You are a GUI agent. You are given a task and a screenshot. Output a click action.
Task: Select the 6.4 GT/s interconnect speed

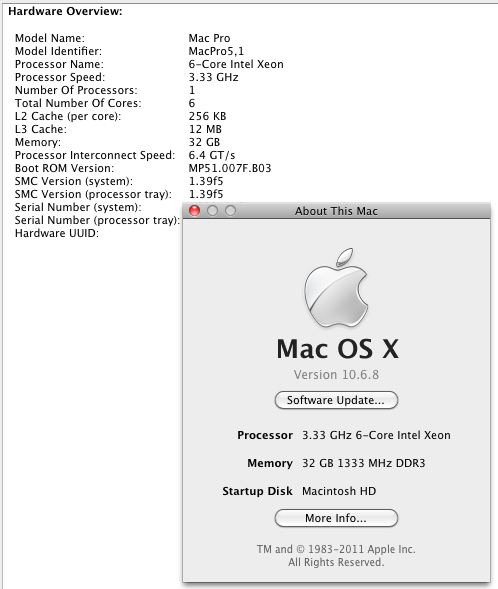pyautogui.click(x=212, y=155)
